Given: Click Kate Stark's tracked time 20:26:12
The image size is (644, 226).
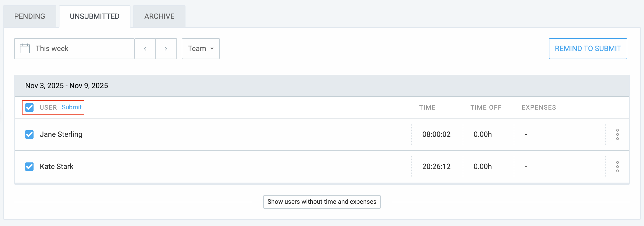Looking at the screenshot, I should (x=436, y=167).
